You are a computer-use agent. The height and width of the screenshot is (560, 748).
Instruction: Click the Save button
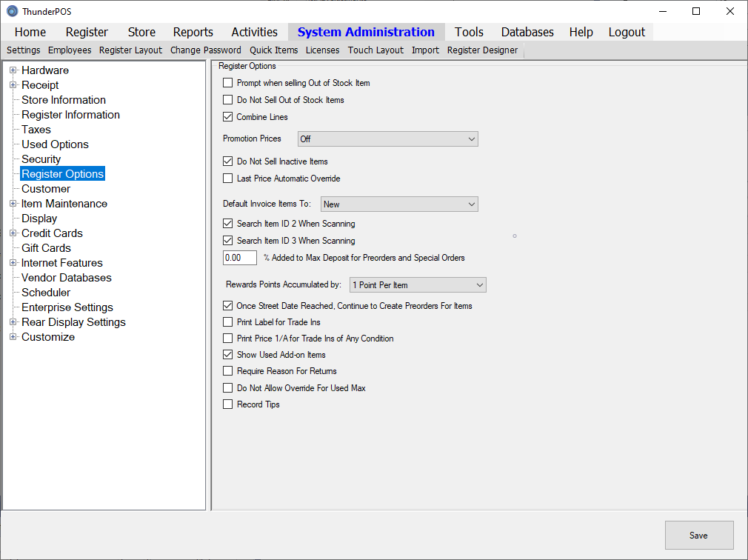(698, 536)
